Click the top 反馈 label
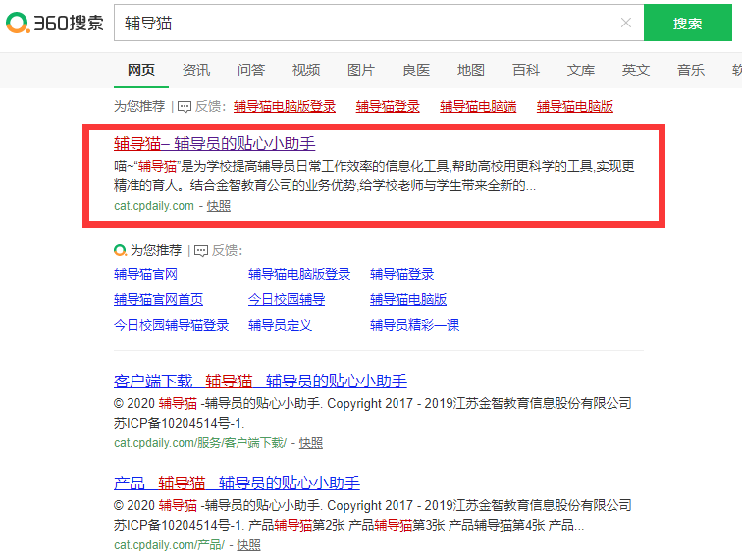Image resolution: width=742 pixels, height=560 pixels. pyautogui.click(x=208, y=107)
